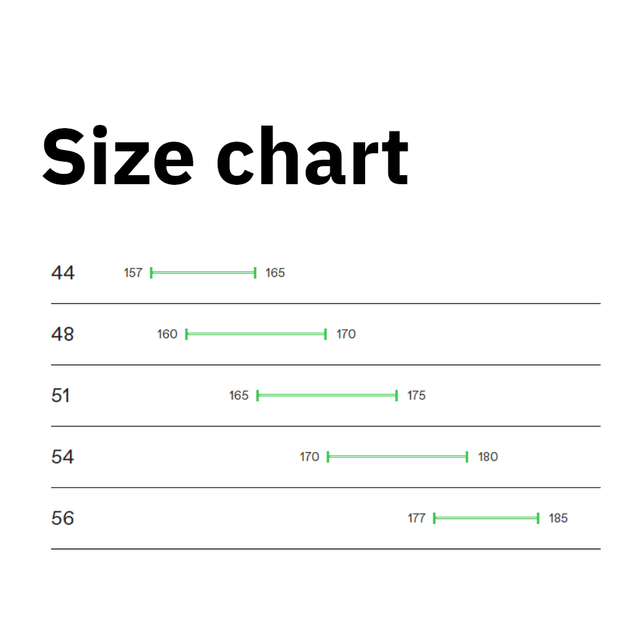Select the size 48 row label
The image size is (644, 644).
coord(62,334)
